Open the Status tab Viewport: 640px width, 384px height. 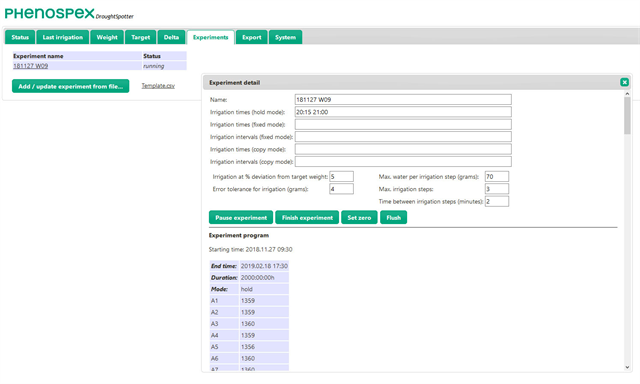20,37
